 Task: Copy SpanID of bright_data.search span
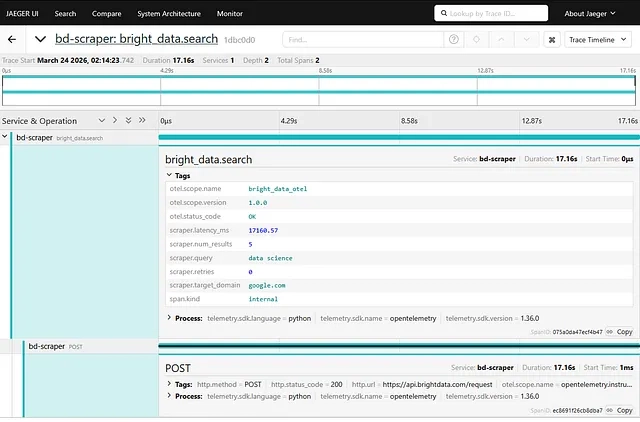[620, 331]
